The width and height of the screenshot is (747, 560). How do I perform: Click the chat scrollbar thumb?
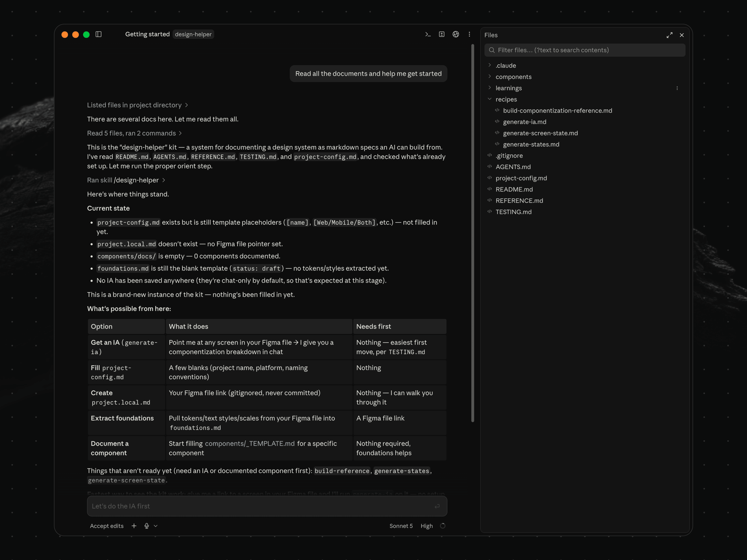click(x=472, y=233)
